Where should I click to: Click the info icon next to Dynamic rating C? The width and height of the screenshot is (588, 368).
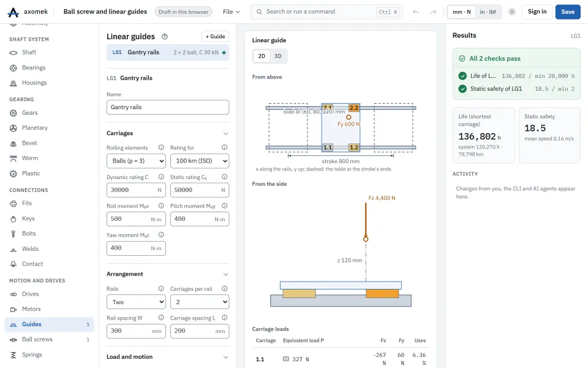[161, 177]
